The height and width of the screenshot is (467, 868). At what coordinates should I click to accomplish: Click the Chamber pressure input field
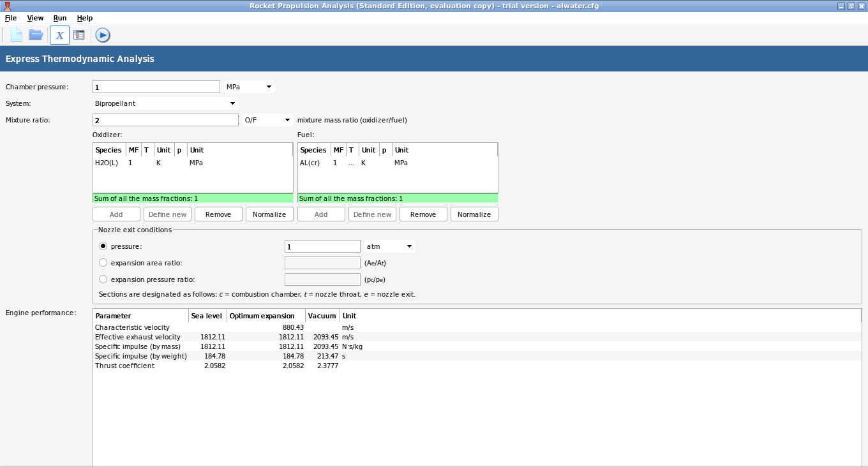click(x=156, y=87)
